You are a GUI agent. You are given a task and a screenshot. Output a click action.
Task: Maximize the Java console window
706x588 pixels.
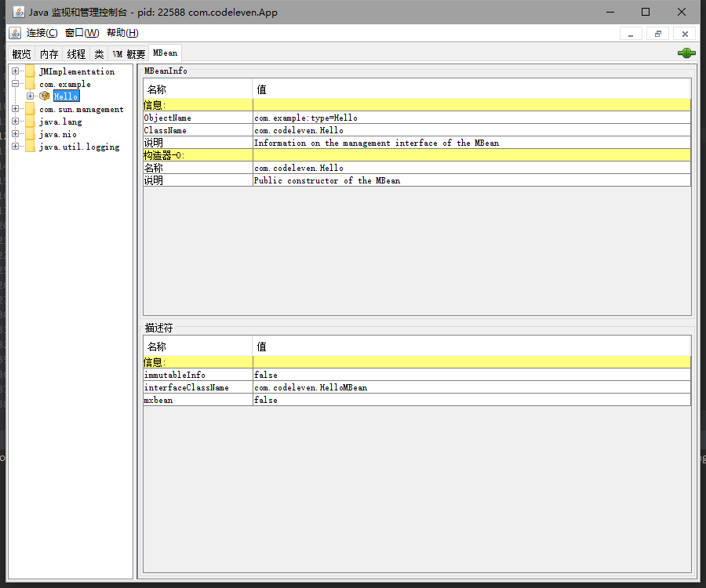[x=646, y=12]
